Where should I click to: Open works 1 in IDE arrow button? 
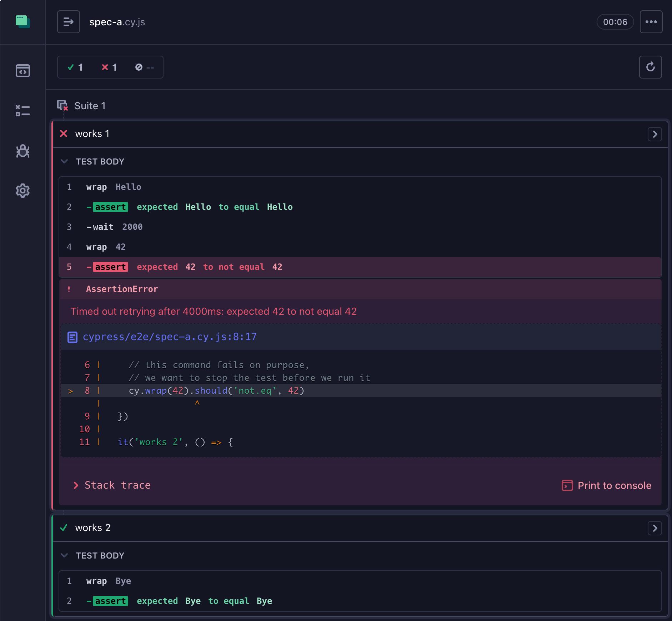pyautogui.click(x=655, y=134)
